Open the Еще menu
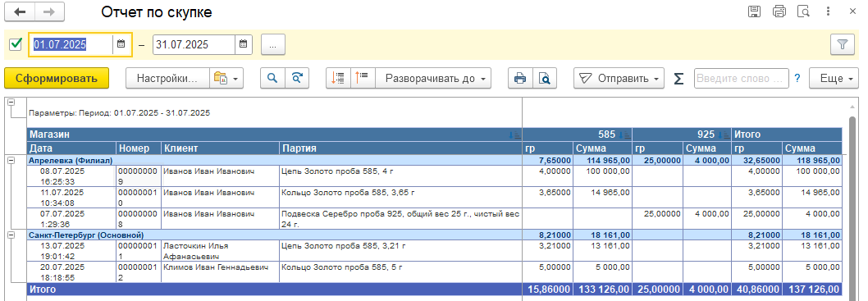The width and height of the screenshot is (868, 301). click(x=834, y=79)
